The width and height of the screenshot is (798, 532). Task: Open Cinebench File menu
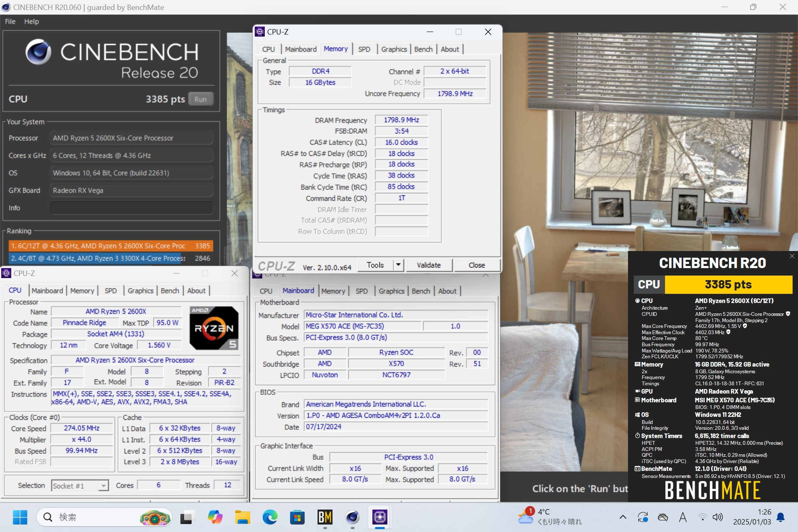(x=10, y=22)
